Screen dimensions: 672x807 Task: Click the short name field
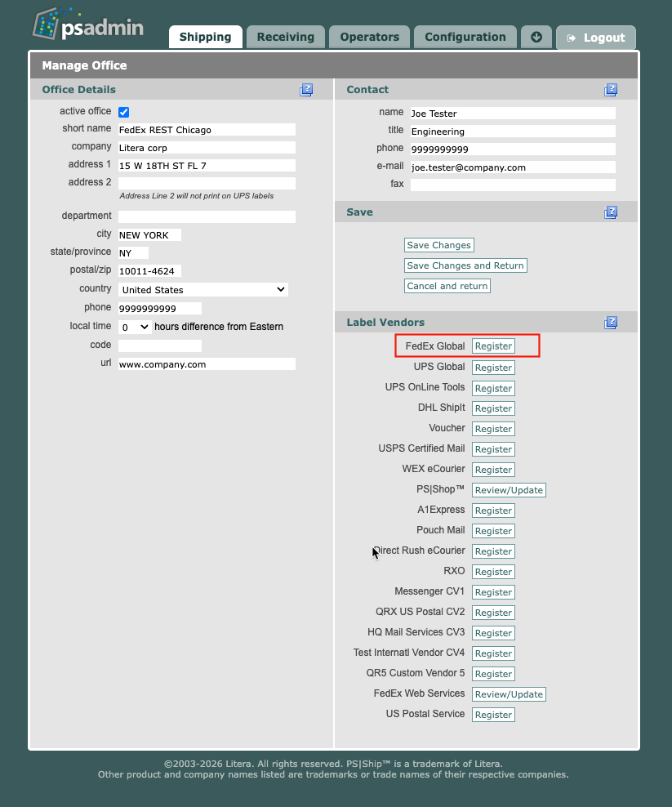click(207, 130)
